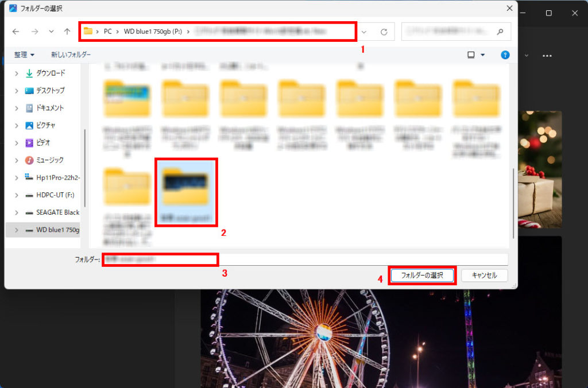Image resolution: width=588 pixels, height=388 pixels.
Task: Go up one folder level
Action: (67, 32)
